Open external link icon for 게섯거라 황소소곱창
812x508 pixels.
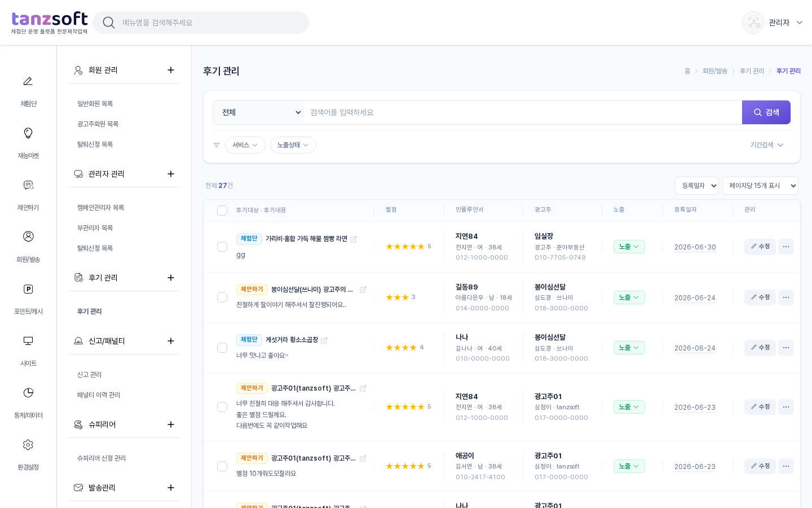click(324, 340)
